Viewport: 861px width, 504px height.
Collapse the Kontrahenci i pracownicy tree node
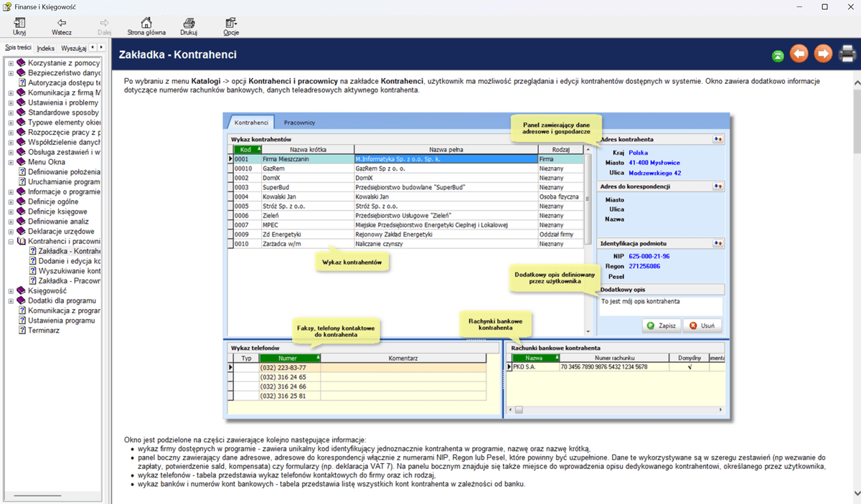11,242
